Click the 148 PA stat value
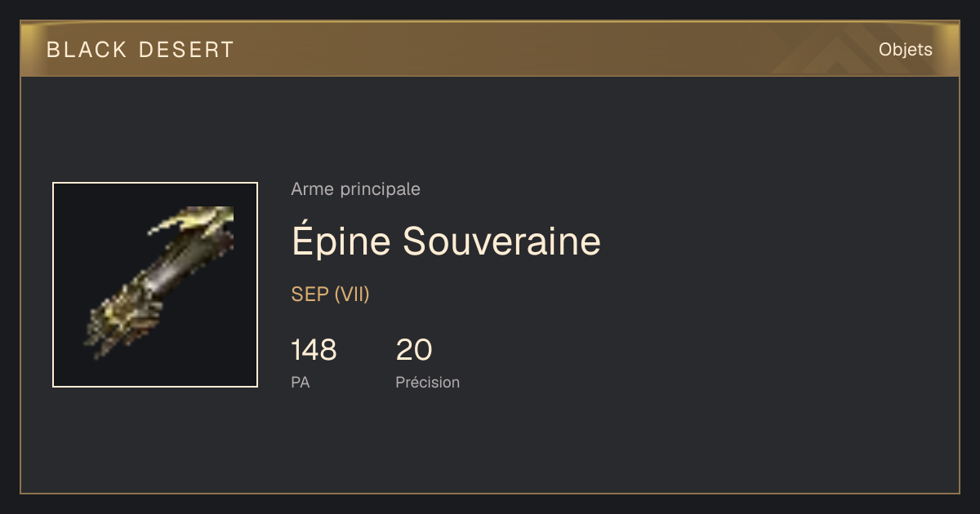980x514 pixels. [314, 350]
